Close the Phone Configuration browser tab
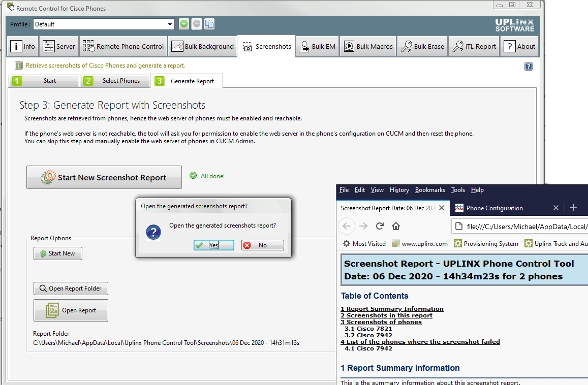The width and height of the screenshot is (588, 385). pyautogui.click(x=556, y=208)
